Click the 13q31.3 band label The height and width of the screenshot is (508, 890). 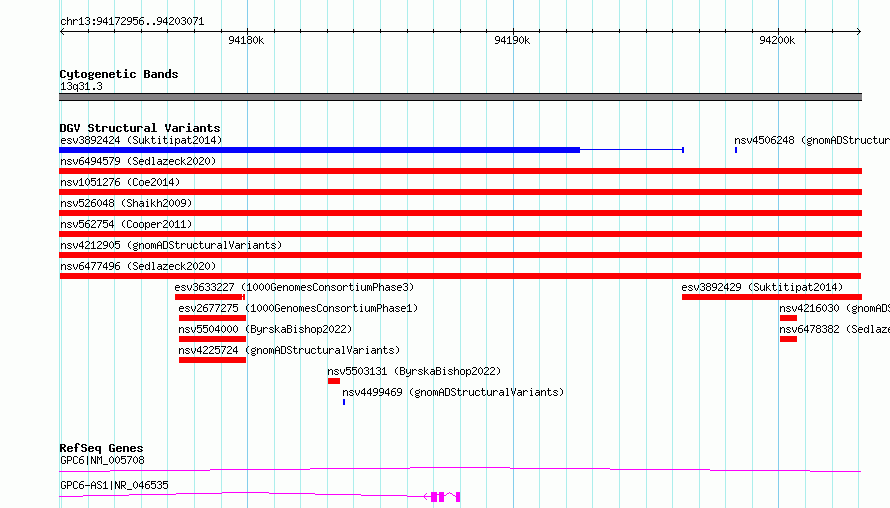click(x=81, y=86)
